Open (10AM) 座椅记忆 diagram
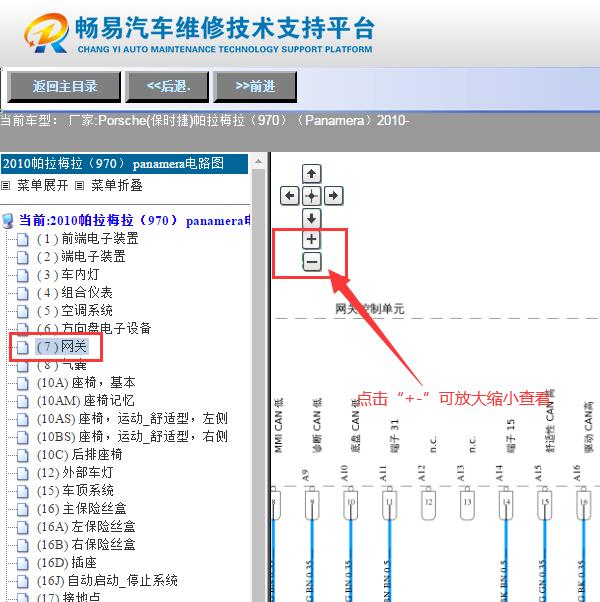600x602 pixels. [86, 401]
